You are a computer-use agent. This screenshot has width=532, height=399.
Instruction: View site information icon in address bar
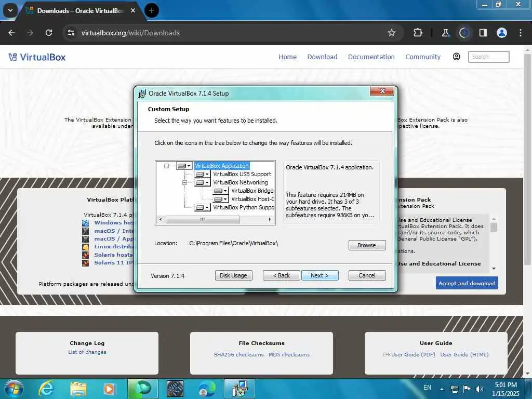[71, 33]
